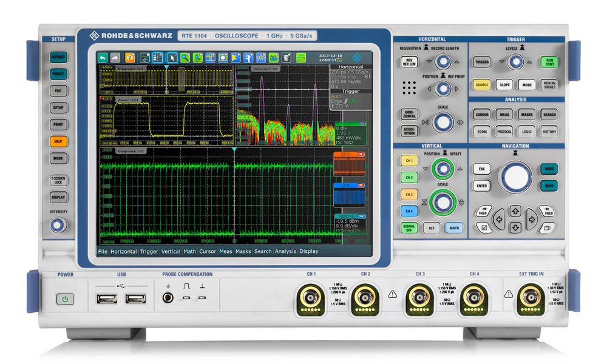Push the CURSOR analysis button
Viewport: 607px width, 364px height.
pos(482,115)
